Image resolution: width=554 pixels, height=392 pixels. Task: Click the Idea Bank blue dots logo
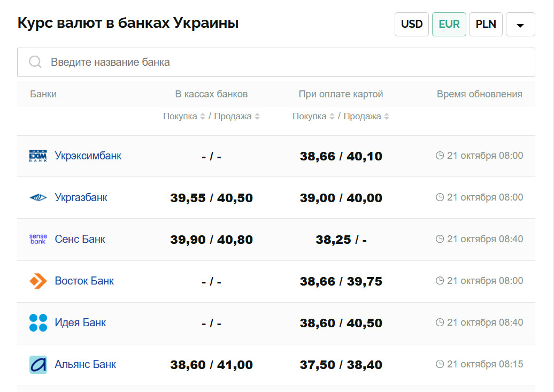38,322
